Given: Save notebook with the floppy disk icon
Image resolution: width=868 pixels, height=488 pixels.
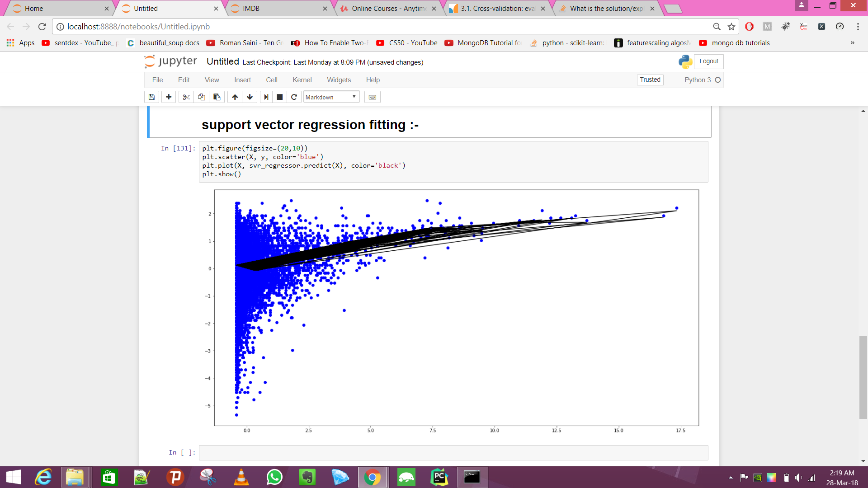Looking at the screenshot, I should pos(152,97).
